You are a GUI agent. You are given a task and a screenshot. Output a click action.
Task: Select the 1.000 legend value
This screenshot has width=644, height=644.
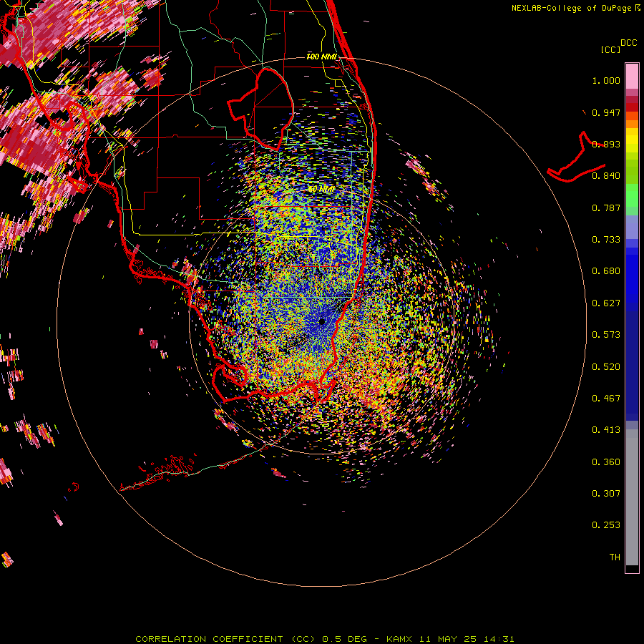coord(606,80)
